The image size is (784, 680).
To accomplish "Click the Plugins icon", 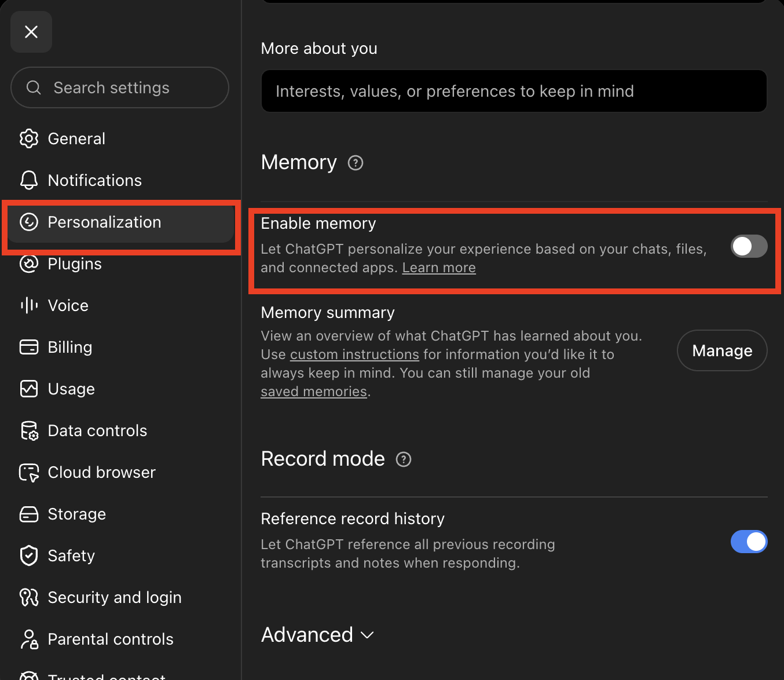I will [x=29, y=264].
